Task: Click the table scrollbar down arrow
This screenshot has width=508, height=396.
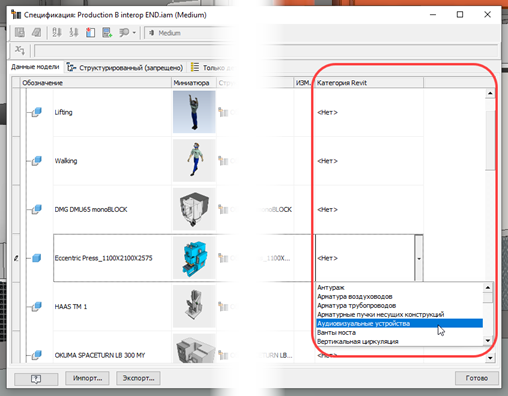Action: pyautogui.click(x=490, y=358)
